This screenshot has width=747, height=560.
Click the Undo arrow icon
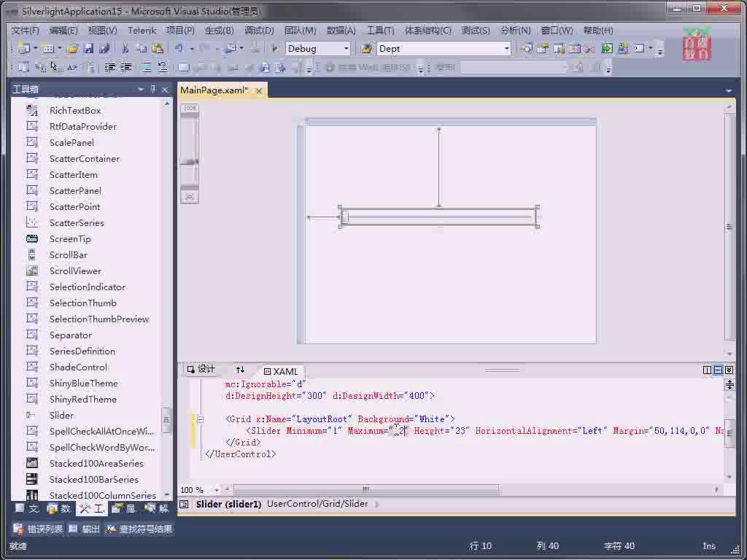[179, 48]
